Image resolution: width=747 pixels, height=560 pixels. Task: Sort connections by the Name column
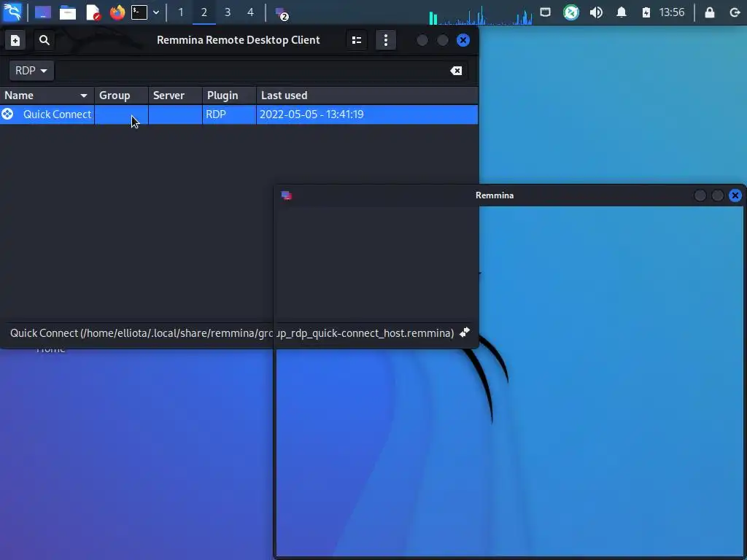click(x=47, y=96)
